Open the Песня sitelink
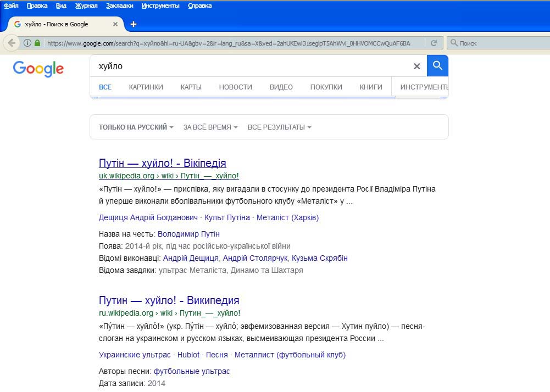 [217, 355]
